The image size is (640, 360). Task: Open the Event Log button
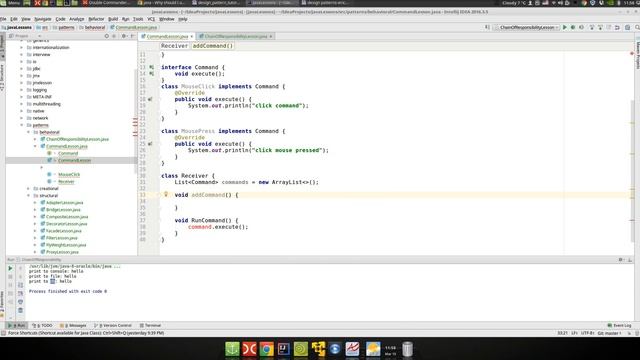click(619, 325)
